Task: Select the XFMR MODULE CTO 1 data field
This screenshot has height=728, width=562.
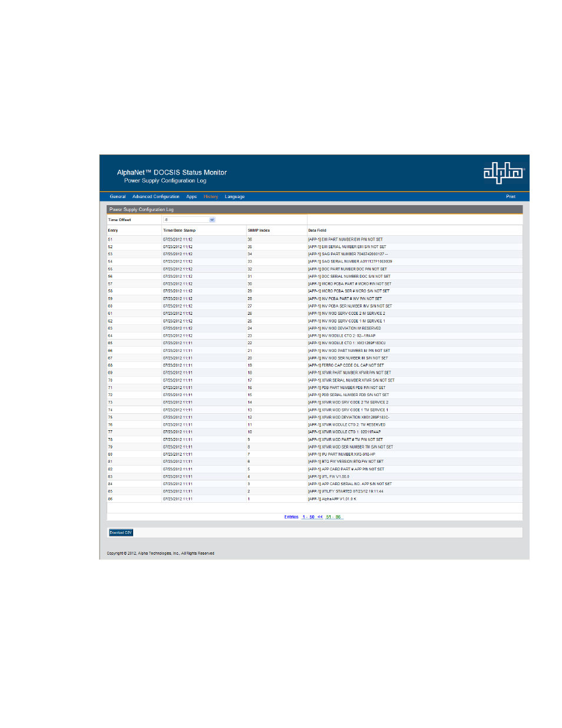Action: [x=345, y=432]
